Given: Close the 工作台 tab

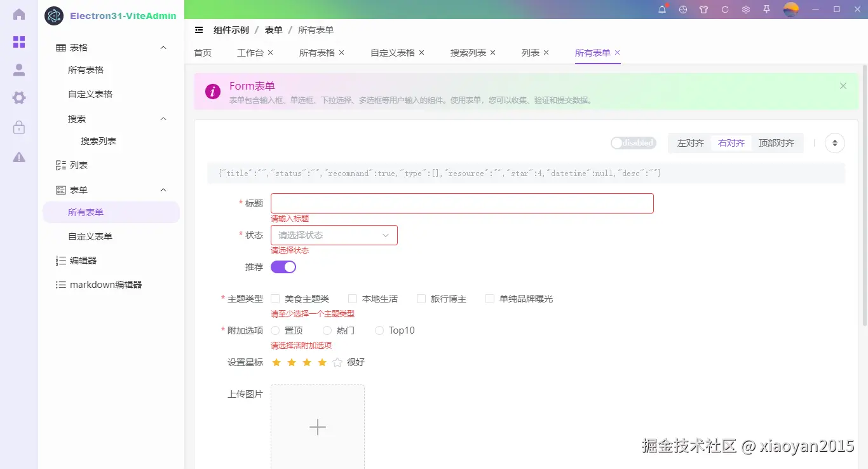Looking at the screenshot, I should point(271,53).
